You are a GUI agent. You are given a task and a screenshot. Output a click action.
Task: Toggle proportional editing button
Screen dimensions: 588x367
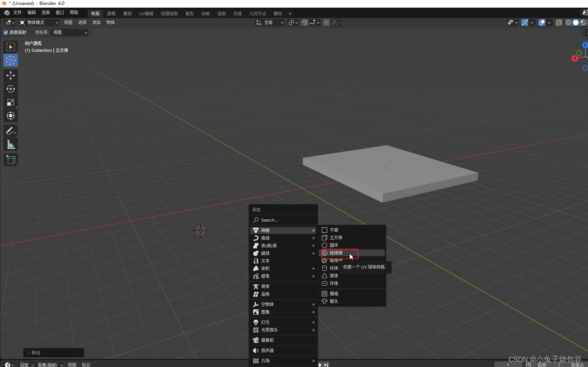coord(326,23)
